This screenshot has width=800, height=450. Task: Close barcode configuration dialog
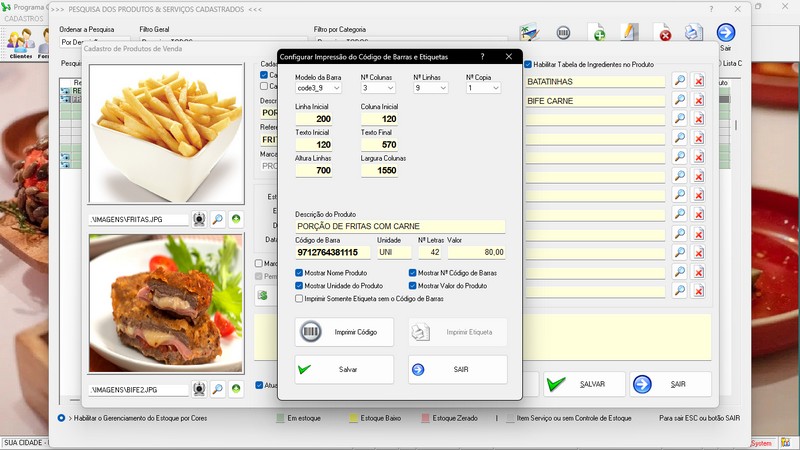509,57
